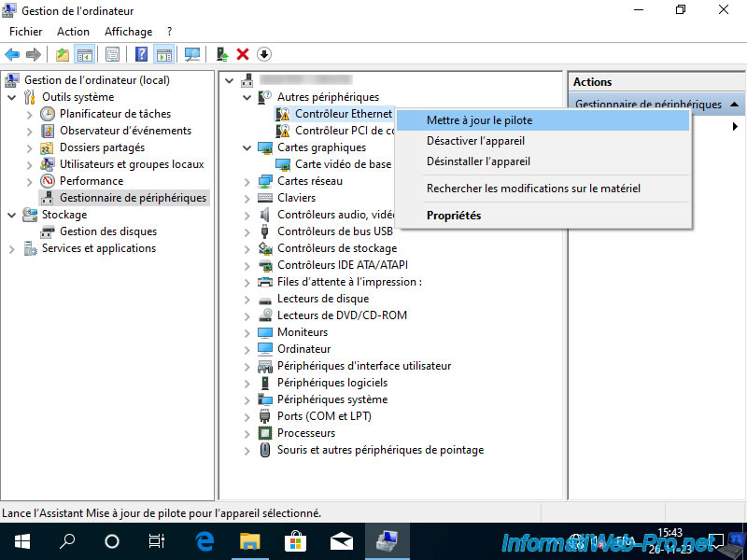The height and width of the screenshot is (560, 747).
Task: Select Planificateur de tâches clock icon
Action: [48, 114]
